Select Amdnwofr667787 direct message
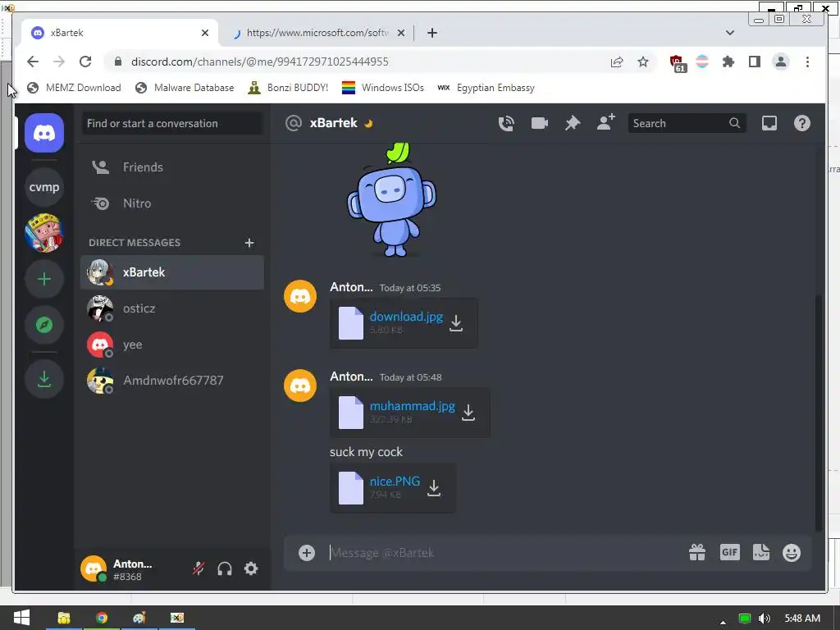840x630 pixels. pos(172,381)
